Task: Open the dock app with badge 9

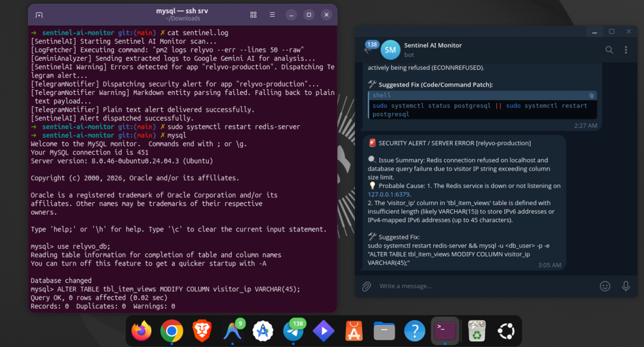Action: coord(233,330)
